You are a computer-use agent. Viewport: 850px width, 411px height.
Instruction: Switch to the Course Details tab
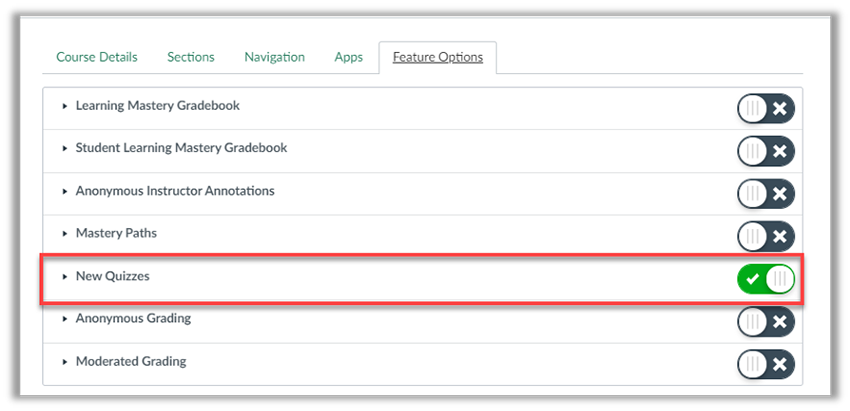tap(97, 57)
